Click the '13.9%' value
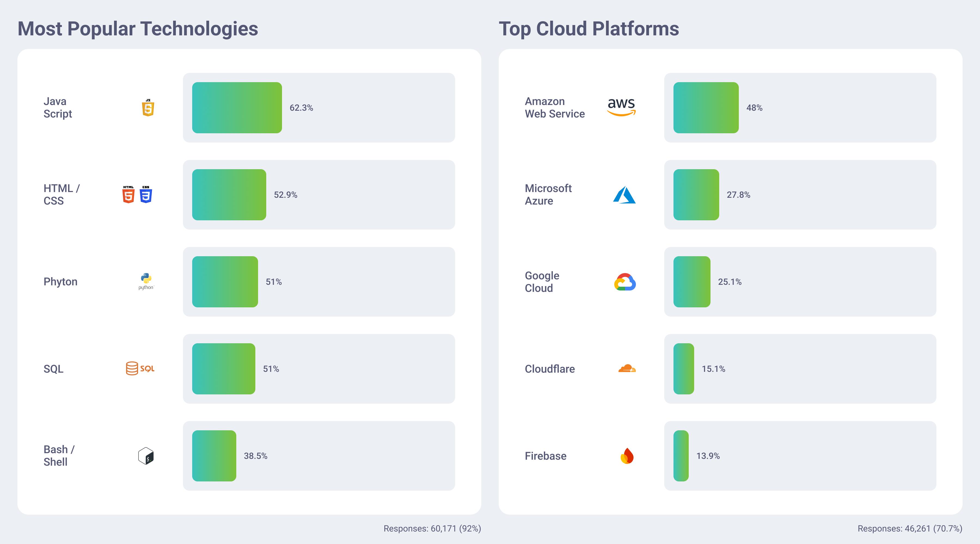980x544 pixels. pos(708,456)
